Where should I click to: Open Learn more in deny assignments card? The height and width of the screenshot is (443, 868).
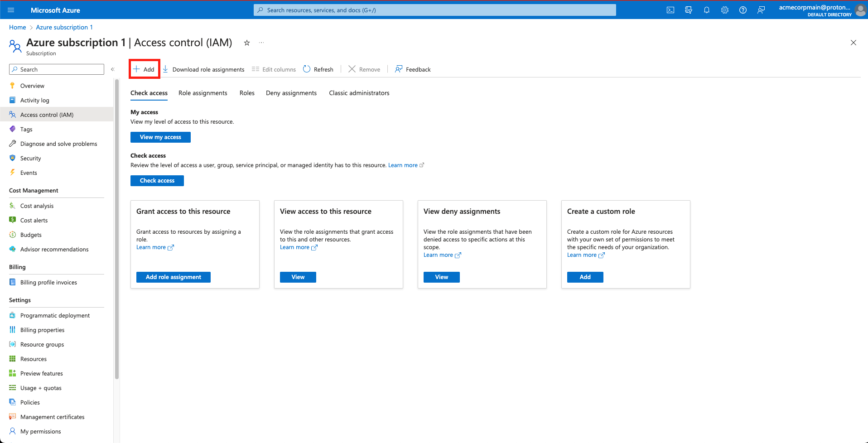click(x=442, y=255)
